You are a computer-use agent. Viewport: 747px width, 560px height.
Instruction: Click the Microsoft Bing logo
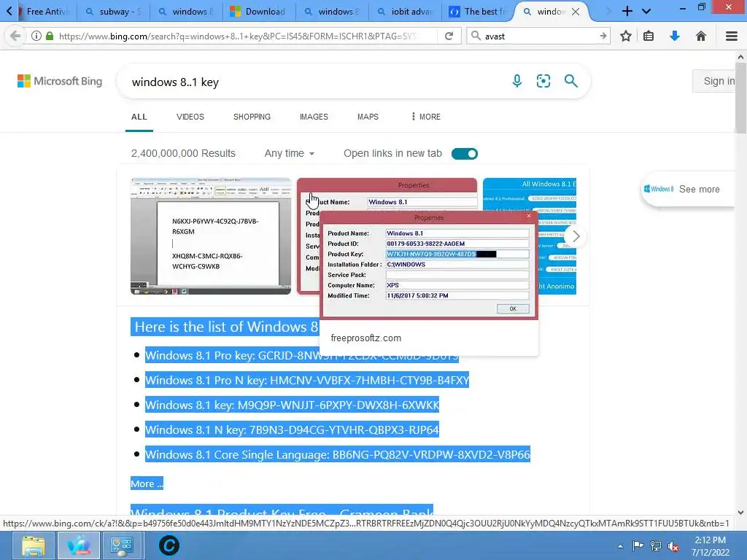[x=60, y=81]
